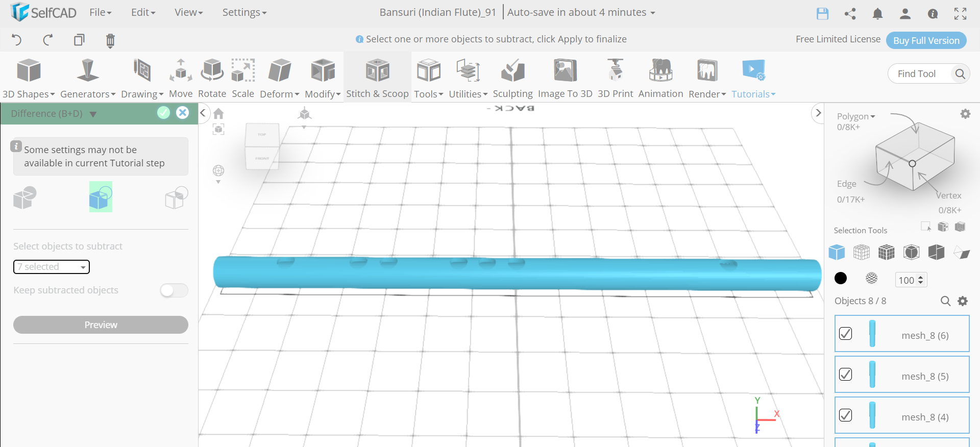Open the Deform tool menu
Screen dimensions: 980x447
tap(280, 78)
